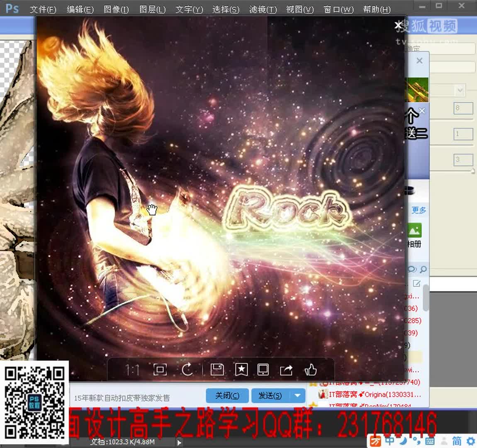
Task: Open the 文字(Y) menu
Action: point(189,10)
